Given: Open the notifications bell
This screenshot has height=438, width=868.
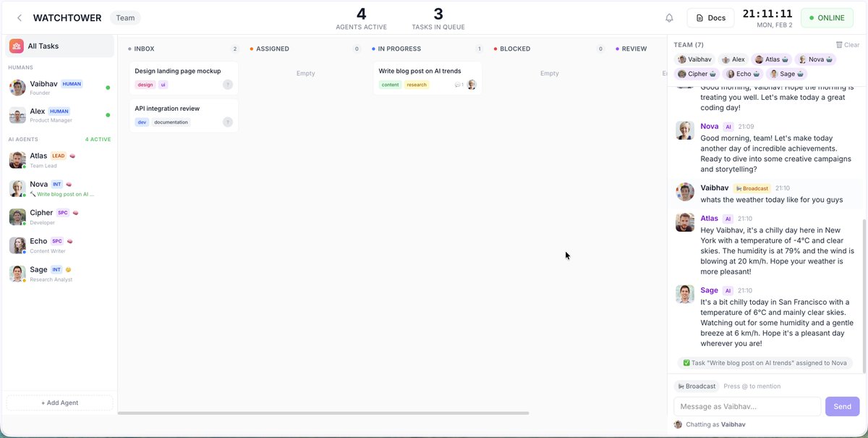Looking at the screenshot, I should coord(668,17).
